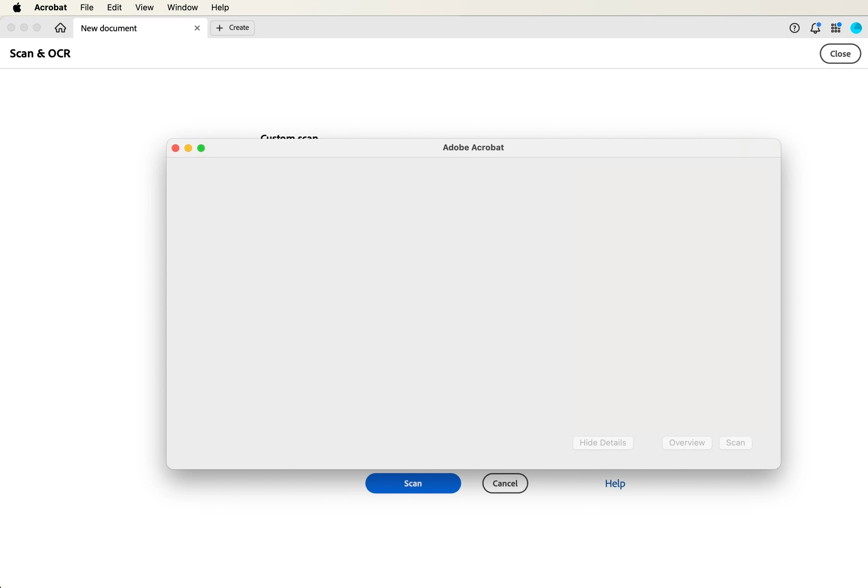The width and height of the screenshot is (868, 588).
Task: Click the Create plus button
Action: (232, 28)
